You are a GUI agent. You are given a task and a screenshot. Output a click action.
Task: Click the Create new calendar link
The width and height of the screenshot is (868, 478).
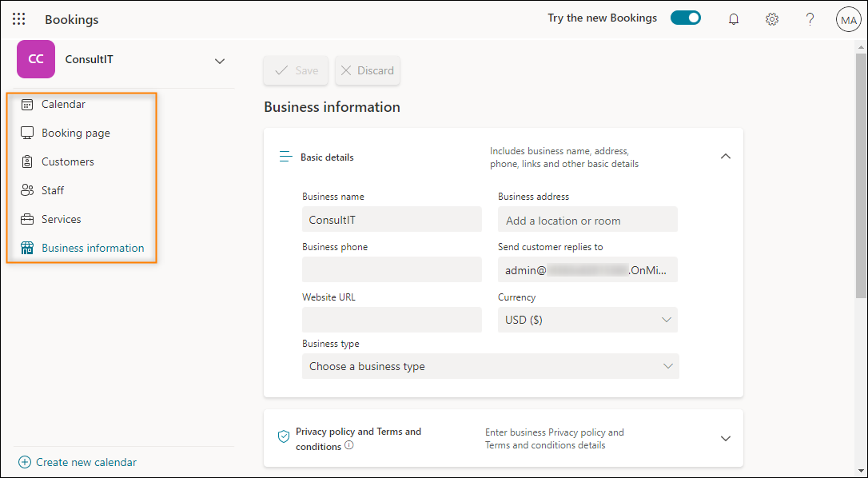(x=78, y=462)
